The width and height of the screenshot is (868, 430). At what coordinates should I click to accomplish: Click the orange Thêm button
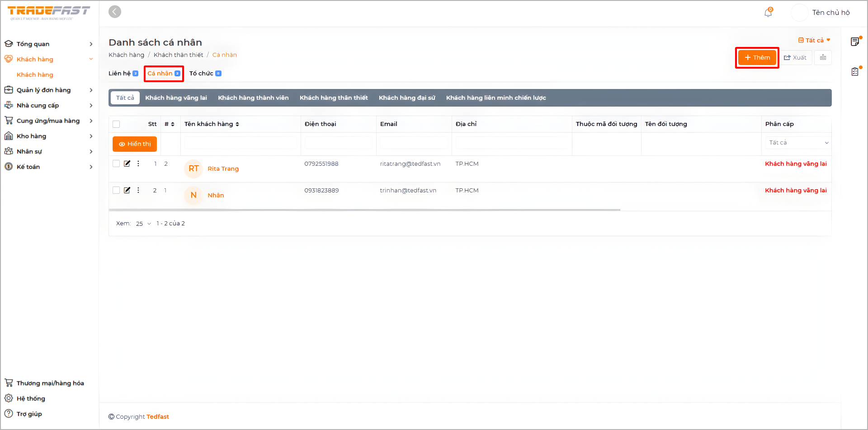click(x=757, y=57)
